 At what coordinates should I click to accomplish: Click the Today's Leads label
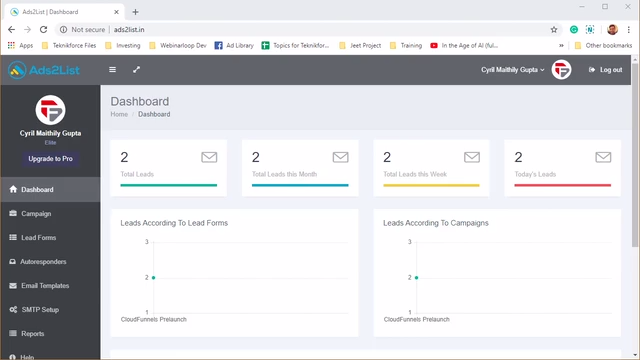[535, 174]
